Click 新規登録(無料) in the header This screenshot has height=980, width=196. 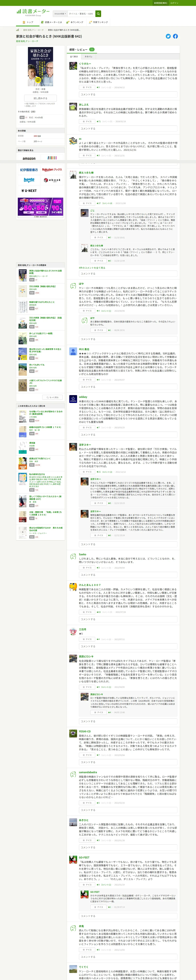[160, 3]
